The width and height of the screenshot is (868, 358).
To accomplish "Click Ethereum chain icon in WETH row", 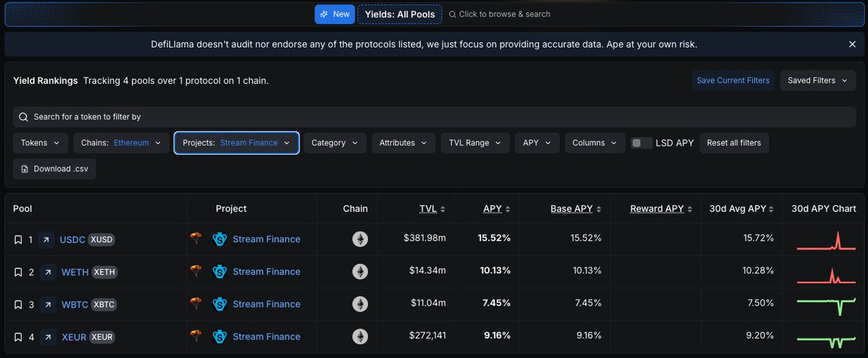I will pyautogui.click(x=360, y=272).
